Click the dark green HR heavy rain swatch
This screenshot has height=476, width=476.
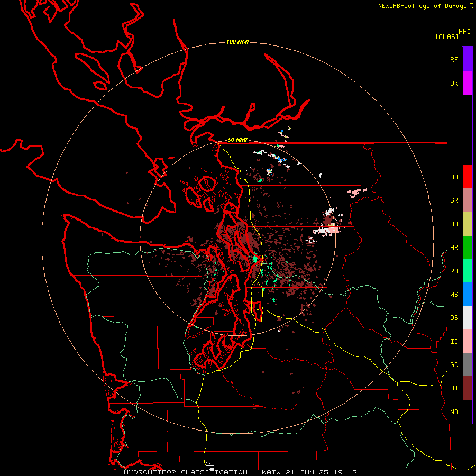point(467,248)
